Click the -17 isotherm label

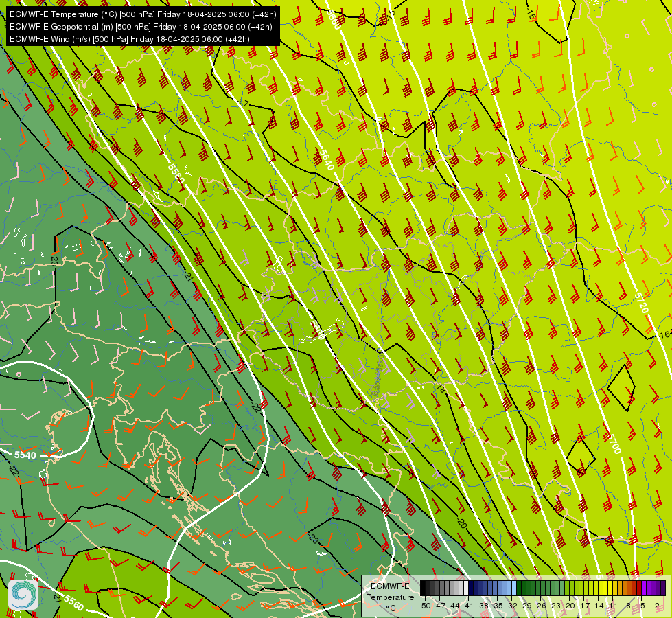[x=243, y=103]
